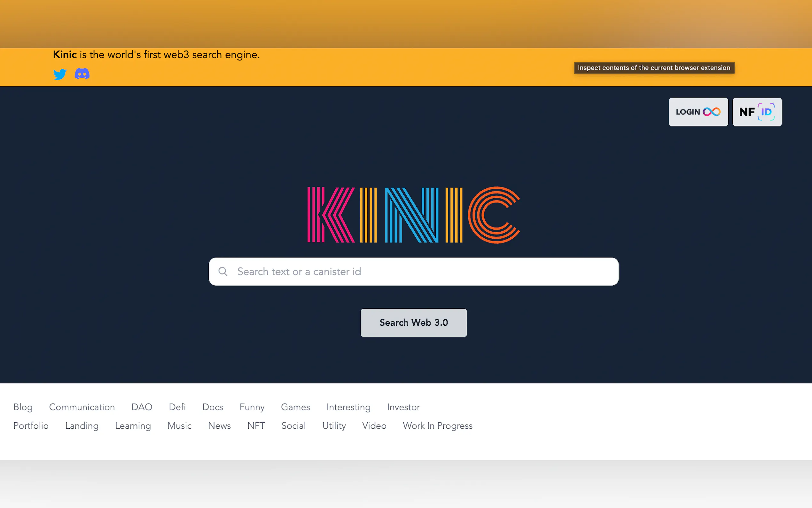812x508 pixels.
Task: Select the DAO category
Action: tap(142, 407)
